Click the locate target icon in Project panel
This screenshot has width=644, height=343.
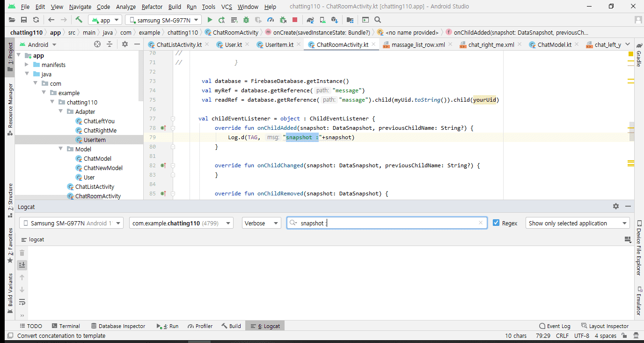tap(97, 45)
